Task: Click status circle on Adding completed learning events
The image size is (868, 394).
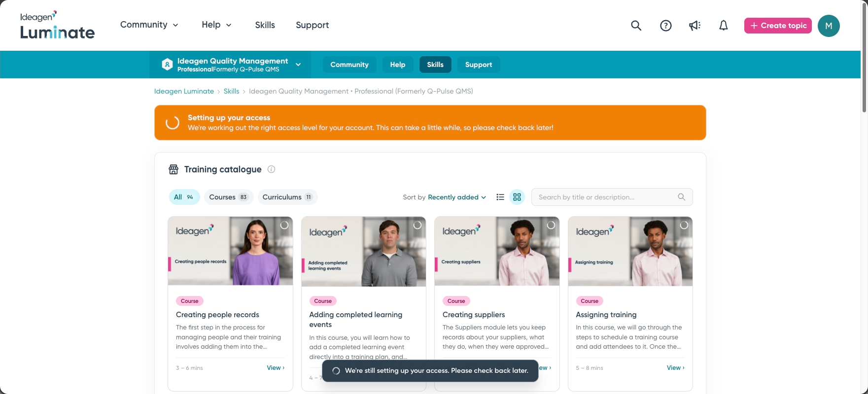Action: pyautogui.click(x=417, y=225)
